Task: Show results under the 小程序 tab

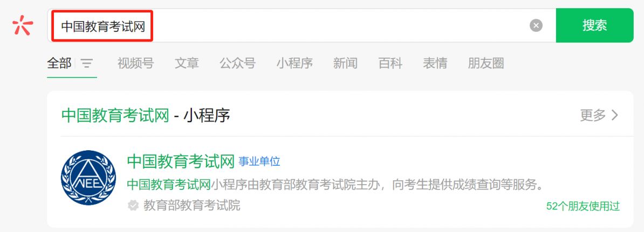Action: coord(294,63)
